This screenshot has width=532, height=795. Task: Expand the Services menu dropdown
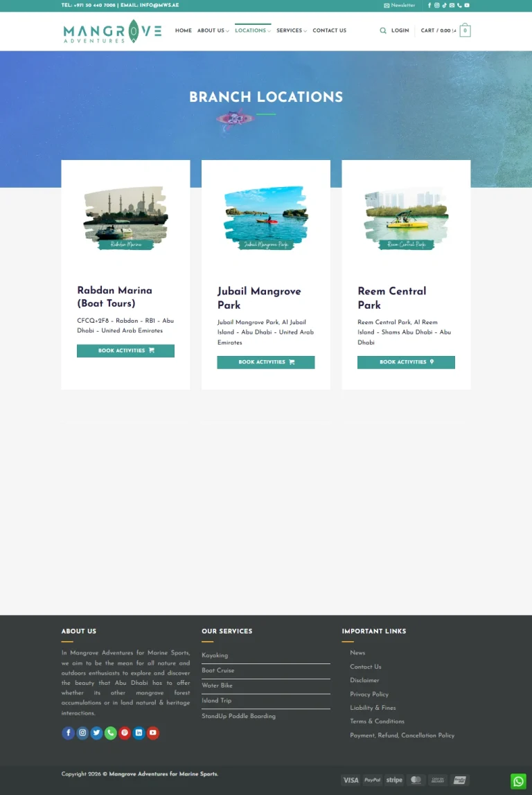pos(292,30)
